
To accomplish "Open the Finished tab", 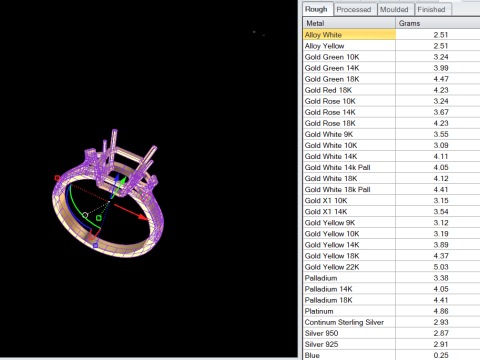I will coord(432,9).
